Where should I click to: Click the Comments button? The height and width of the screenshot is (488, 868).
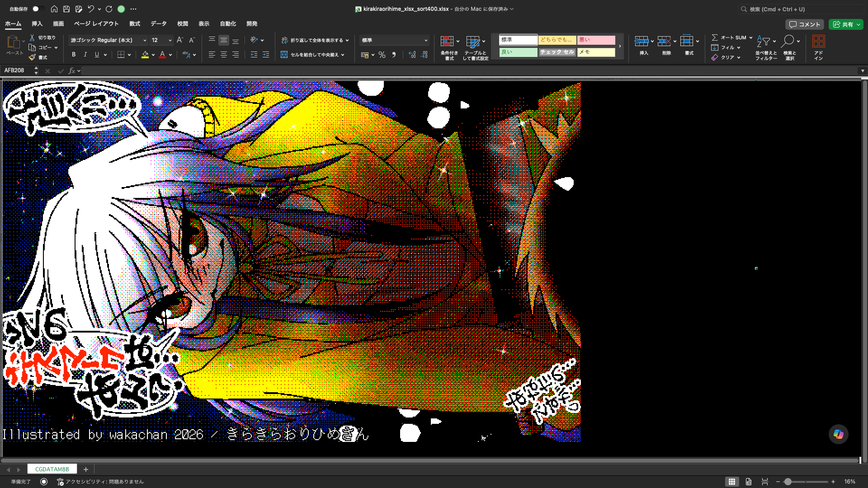(804, 24)
